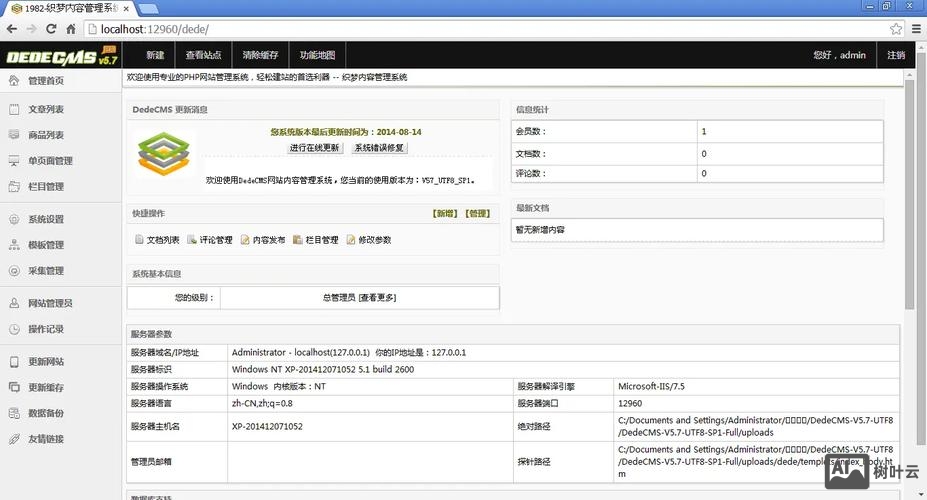Click the 管理首页 home icon in sidebar
The height and width of the screenshot is (500, 927).
point(14,80)
